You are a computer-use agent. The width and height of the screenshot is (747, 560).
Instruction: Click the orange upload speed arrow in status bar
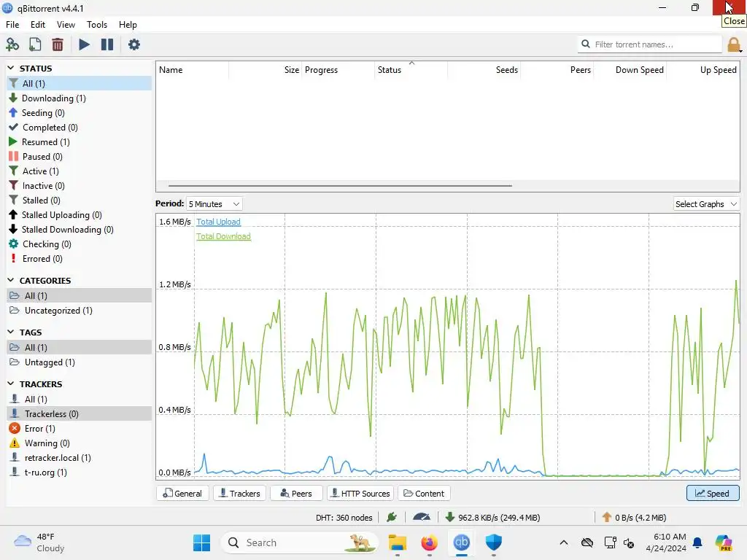[x=606, y=517]
